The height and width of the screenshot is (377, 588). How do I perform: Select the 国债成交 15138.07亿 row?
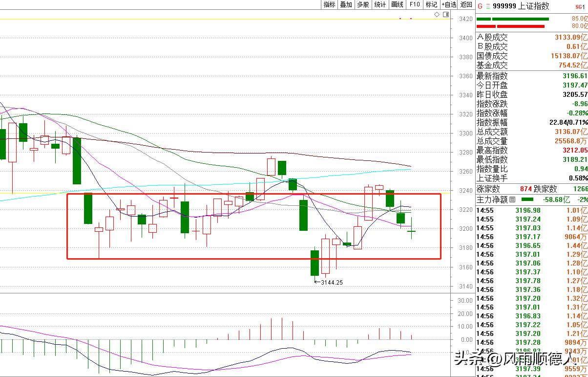click(531, 56)
